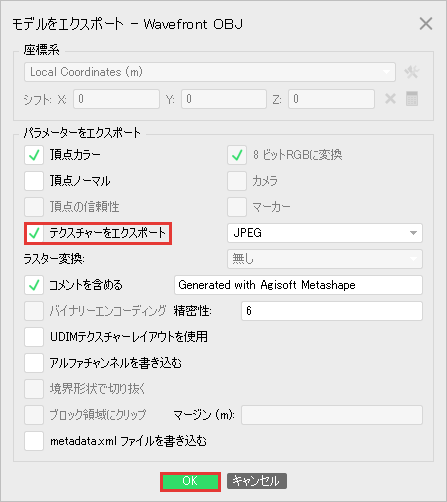The image size is (447, 502).
Task: Click the シフト: X: label
Action: point(45,100)
